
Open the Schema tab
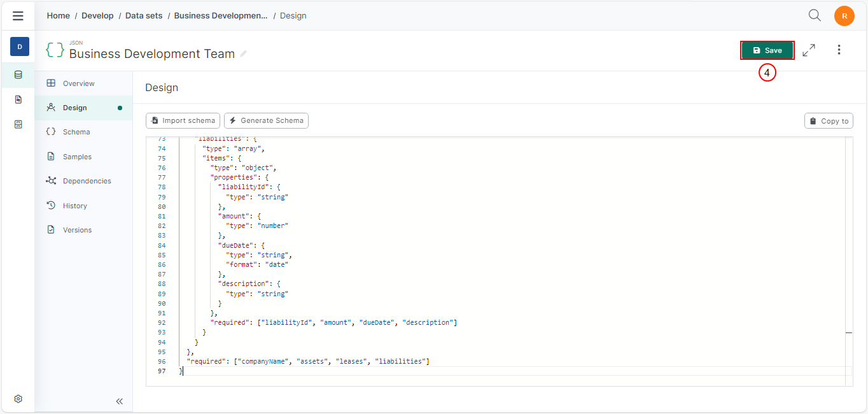coord(83,132)
